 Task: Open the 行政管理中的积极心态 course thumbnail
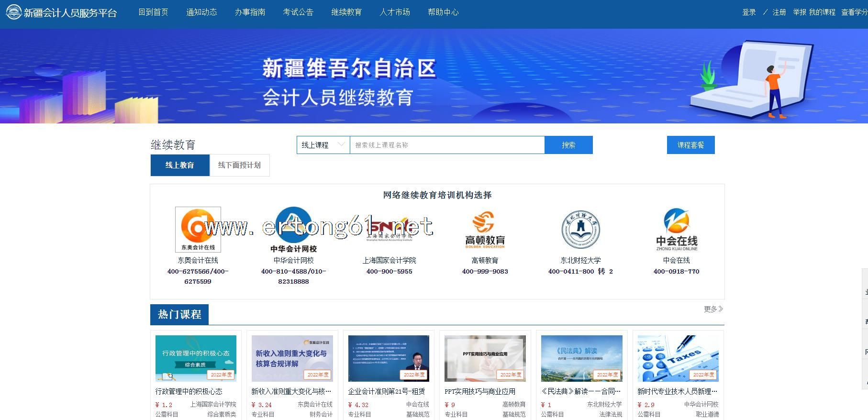tap(196, 358)
